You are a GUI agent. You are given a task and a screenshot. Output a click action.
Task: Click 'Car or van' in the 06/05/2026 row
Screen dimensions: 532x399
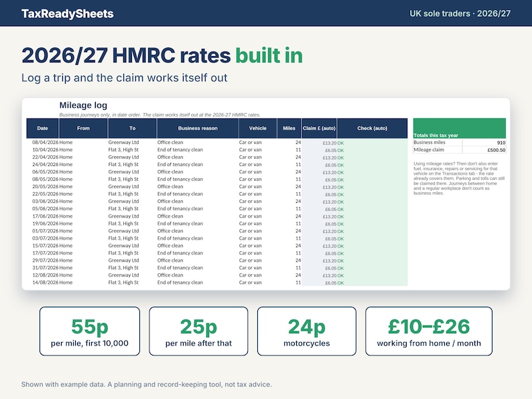pyautogui.click(x=250, y=172)
